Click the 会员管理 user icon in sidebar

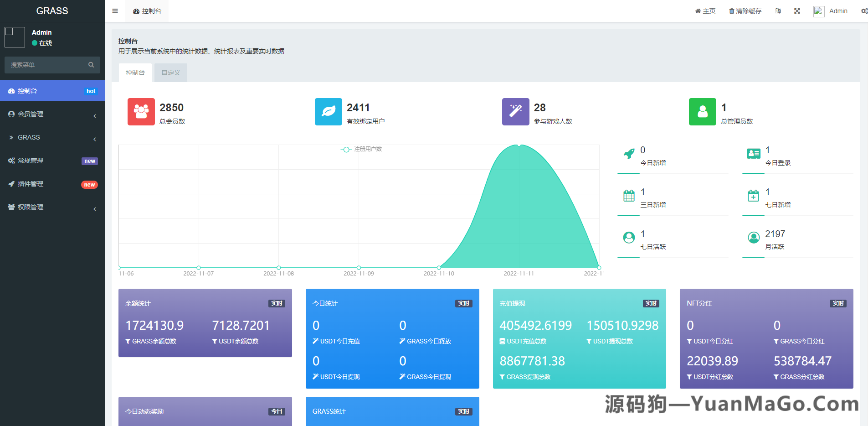11,114
